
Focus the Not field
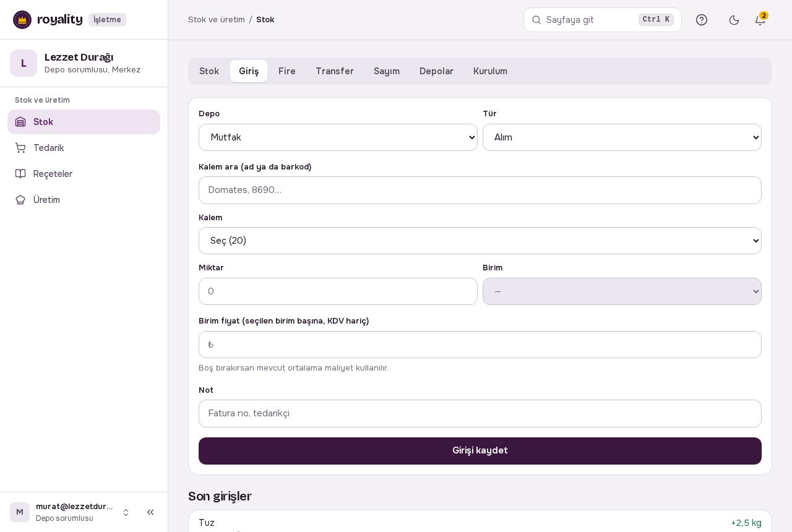coord(480,413)
